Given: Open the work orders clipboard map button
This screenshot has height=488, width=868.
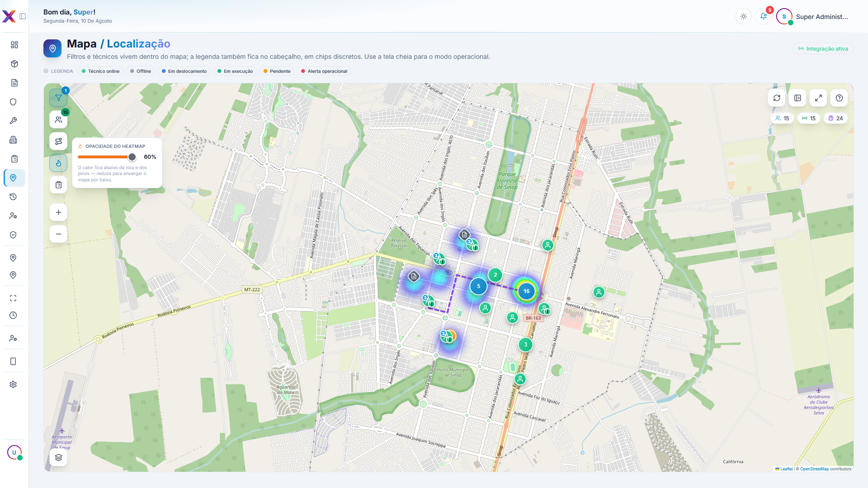Looking at the screenshot, I should (58, 185).
